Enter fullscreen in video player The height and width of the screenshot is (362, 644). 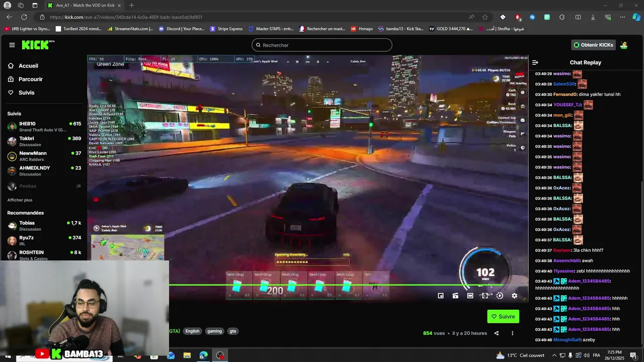485,296
